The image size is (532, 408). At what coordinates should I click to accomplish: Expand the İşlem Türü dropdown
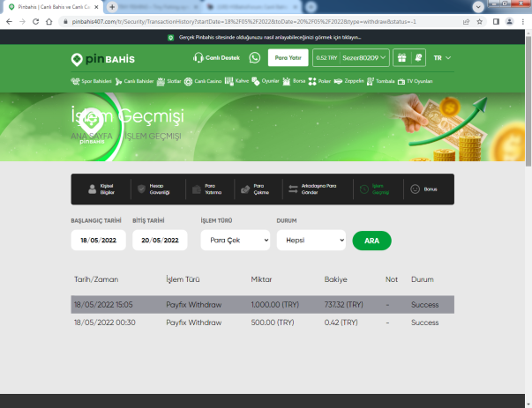(x=235, y=240)
